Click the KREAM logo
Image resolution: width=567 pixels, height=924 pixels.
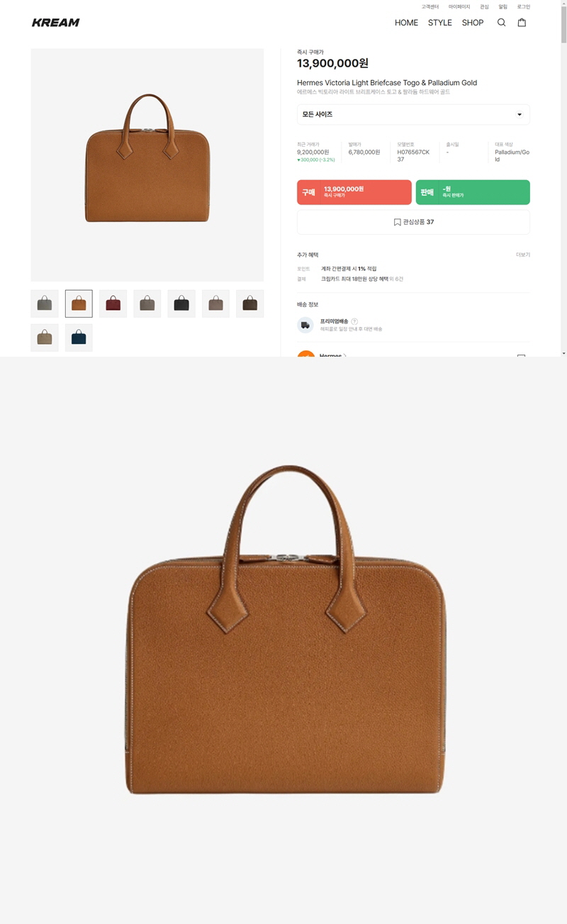[x=55, y=23]
